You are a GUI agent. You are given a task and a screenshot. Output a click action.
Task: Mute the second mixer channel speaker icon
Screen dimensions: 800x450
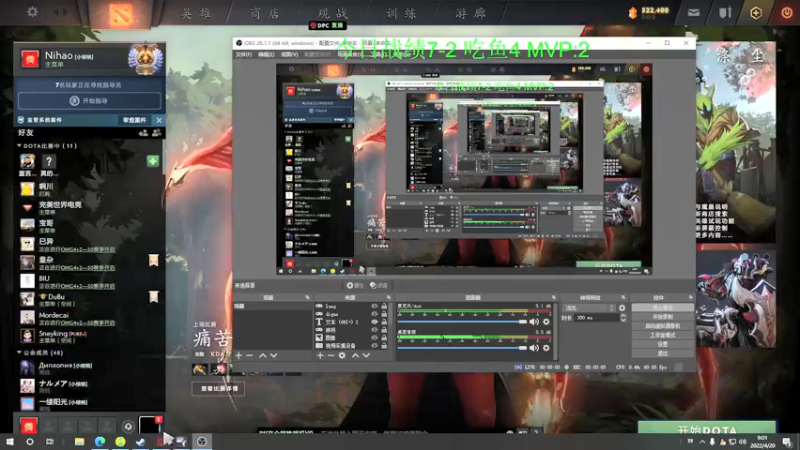[x=534, y=348]
